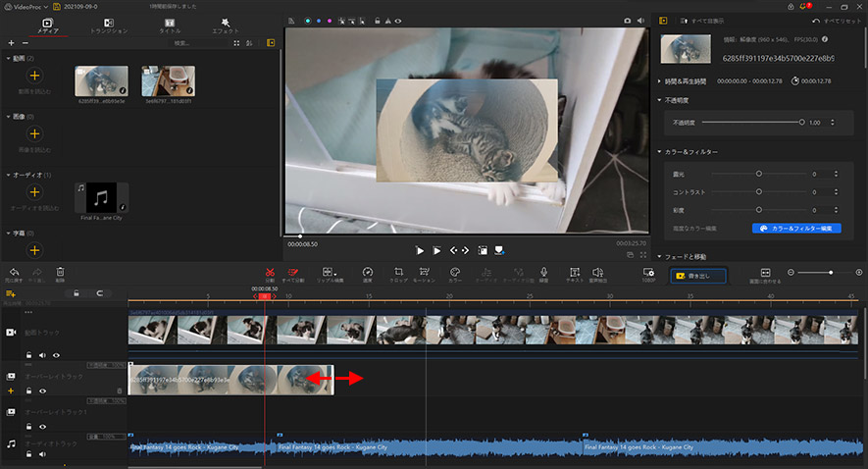Take a snapshot with the camera icon
The width and height of the screenshot is (868, 469).
coord(626,20)
